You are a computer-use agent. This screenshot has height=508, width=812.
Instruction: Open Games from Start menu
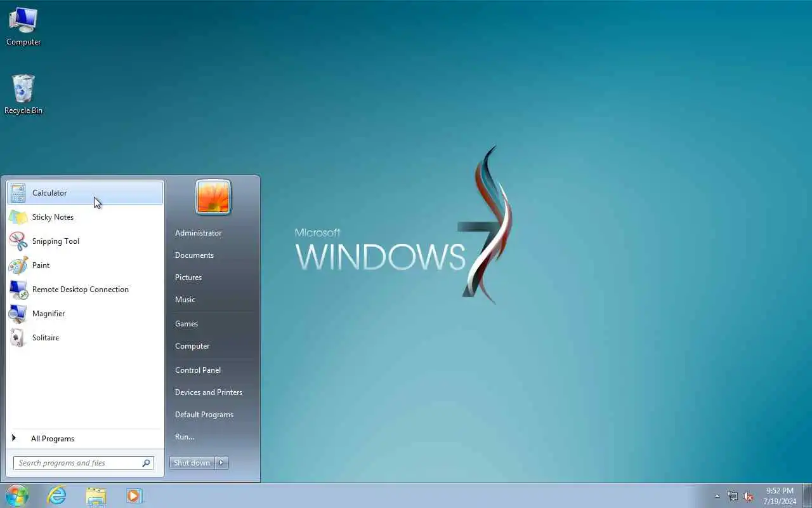point(187,324)
